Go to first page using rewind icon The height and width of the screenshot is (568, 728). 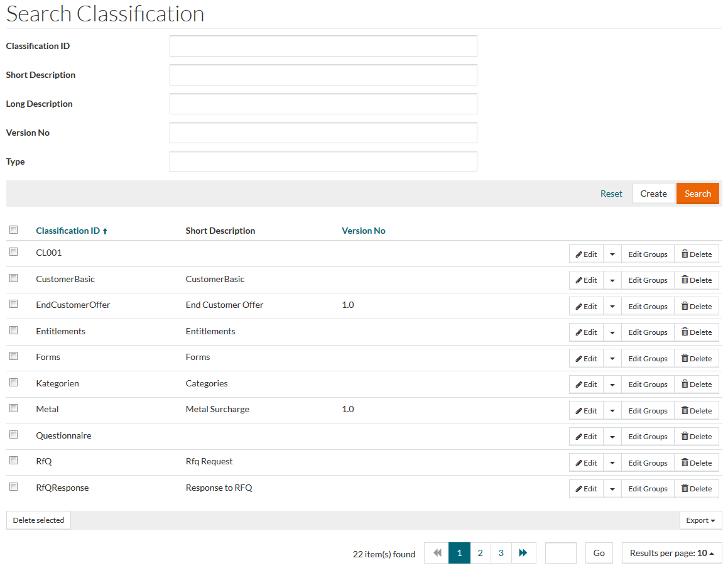(437, 553)
